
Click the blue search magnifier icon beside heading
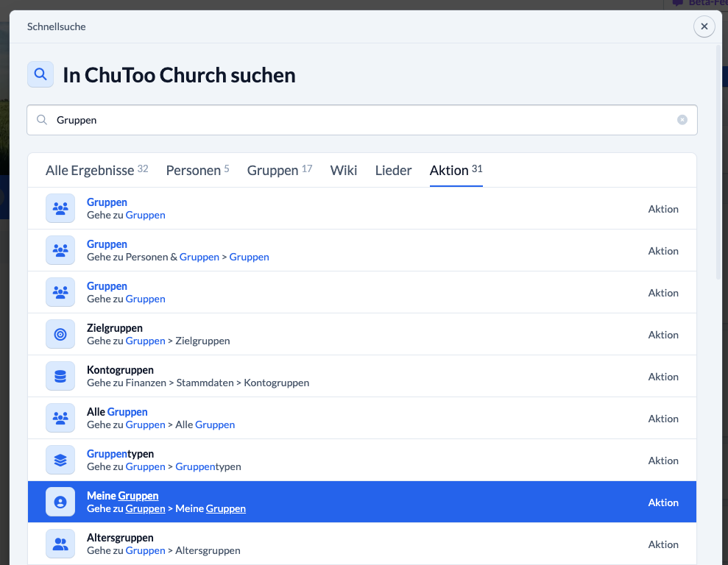[40, 74]
